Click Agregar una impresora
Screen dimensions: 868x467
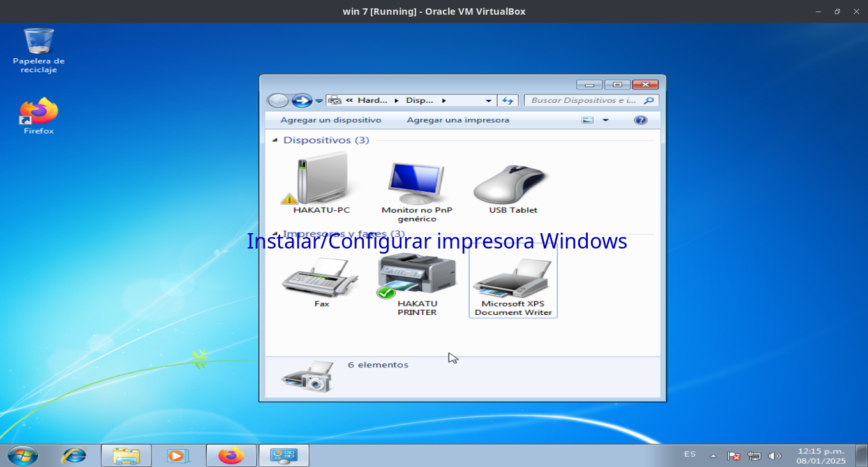click(458, 120)
